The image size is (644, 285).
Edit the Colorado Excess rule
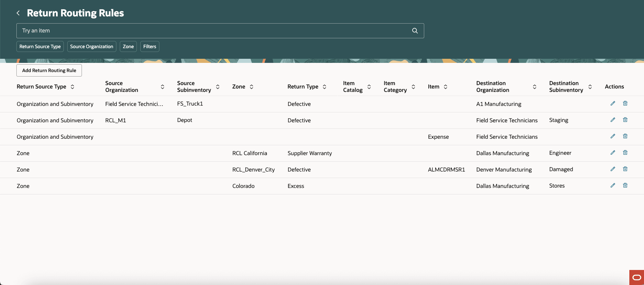point(613,185)
